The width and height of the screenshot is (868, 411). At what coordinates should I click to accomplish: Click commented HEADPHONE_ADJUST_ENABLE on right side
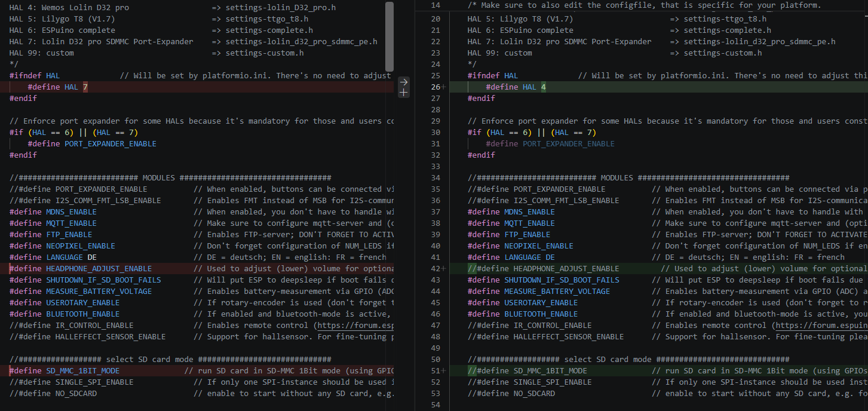pos(544,269)
